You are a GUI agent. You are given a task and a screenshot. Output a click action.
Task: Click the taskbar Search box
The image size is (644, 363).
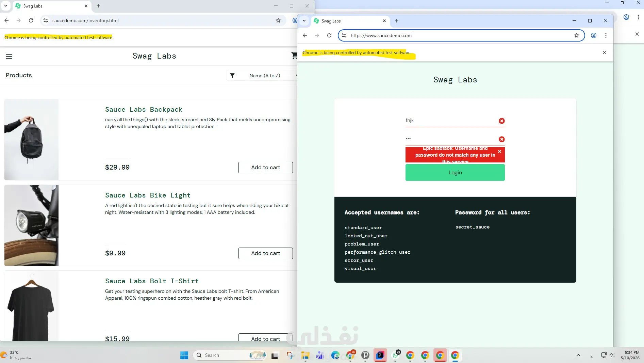(230, 355)
